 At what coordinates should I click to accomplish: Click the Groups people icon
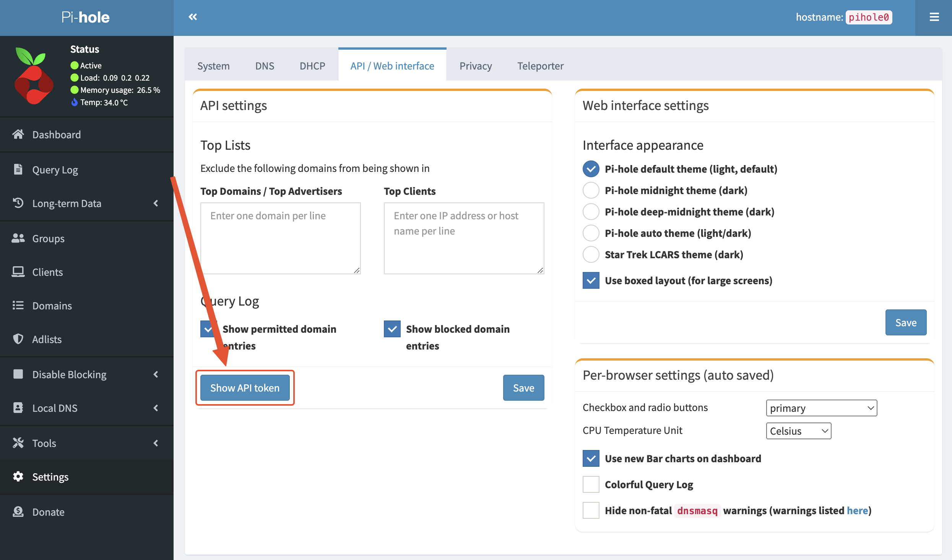coord(18,238)
